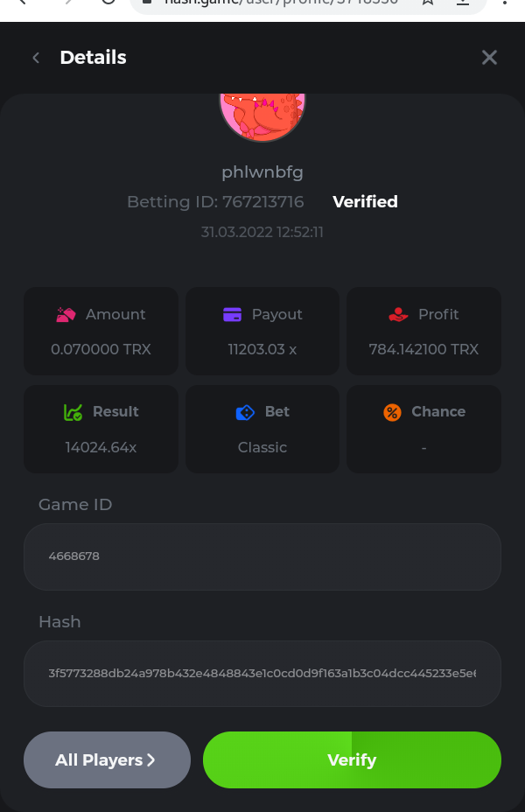Click the dinosaur profile avatar
Image resolution: width=525 pixels, height=812 pixels.
click(262, 115)
